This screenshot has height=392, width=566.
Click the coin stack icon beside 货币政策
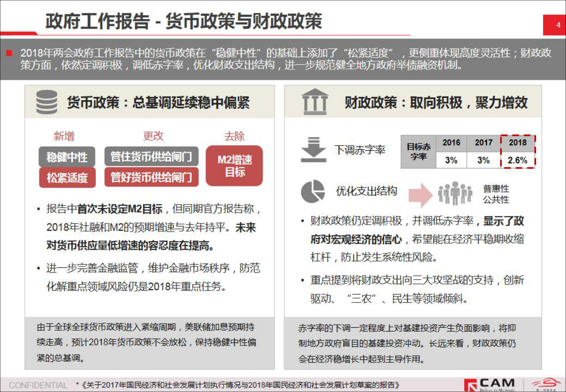pos(46,100)
